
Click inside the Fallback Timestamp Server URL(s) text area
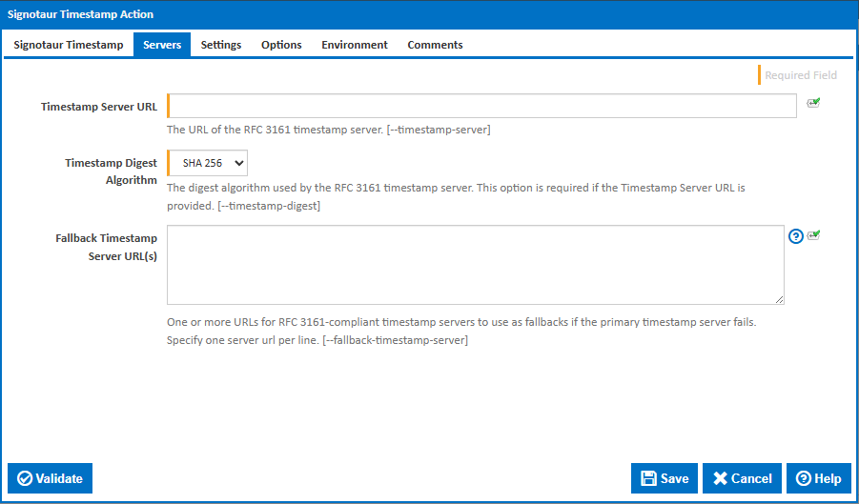[475, 264]
